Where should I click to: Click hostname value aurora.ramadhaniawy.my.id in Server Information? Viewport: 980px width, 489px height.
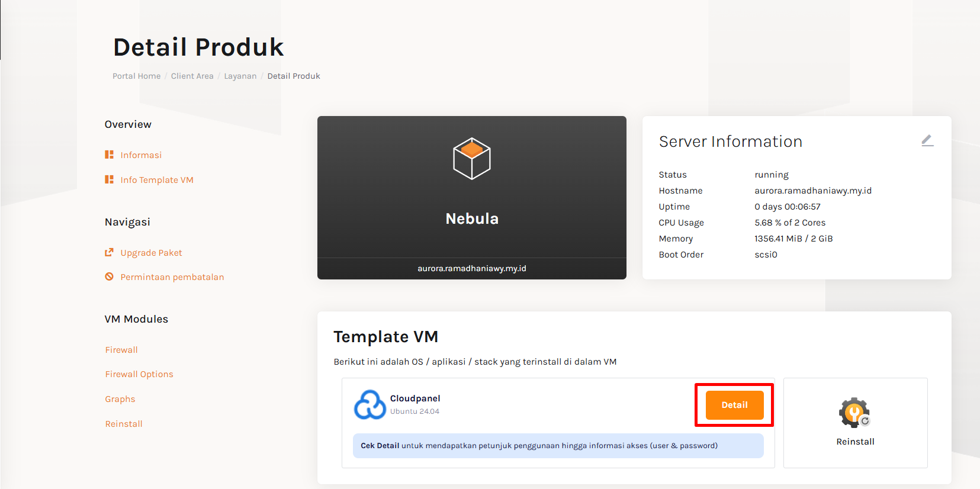pyautogui.click(x=813, y=191)
